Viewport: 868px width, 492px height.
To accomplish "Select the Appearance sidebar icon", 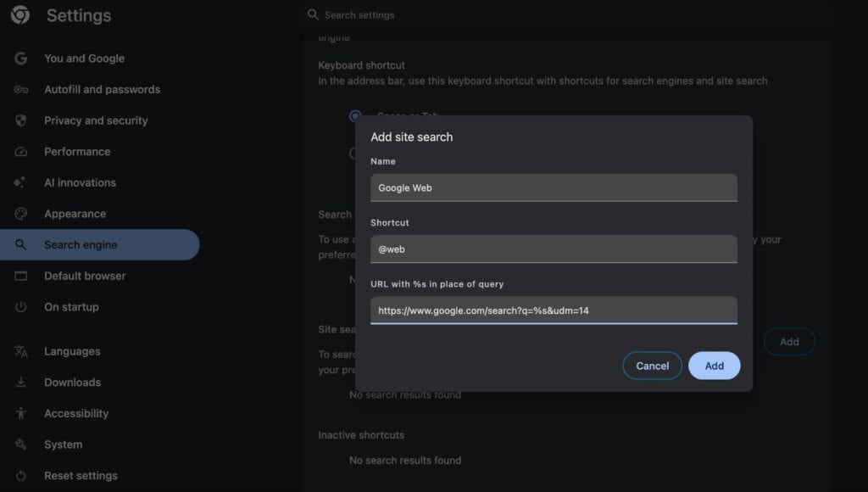I will click(20, 213).
